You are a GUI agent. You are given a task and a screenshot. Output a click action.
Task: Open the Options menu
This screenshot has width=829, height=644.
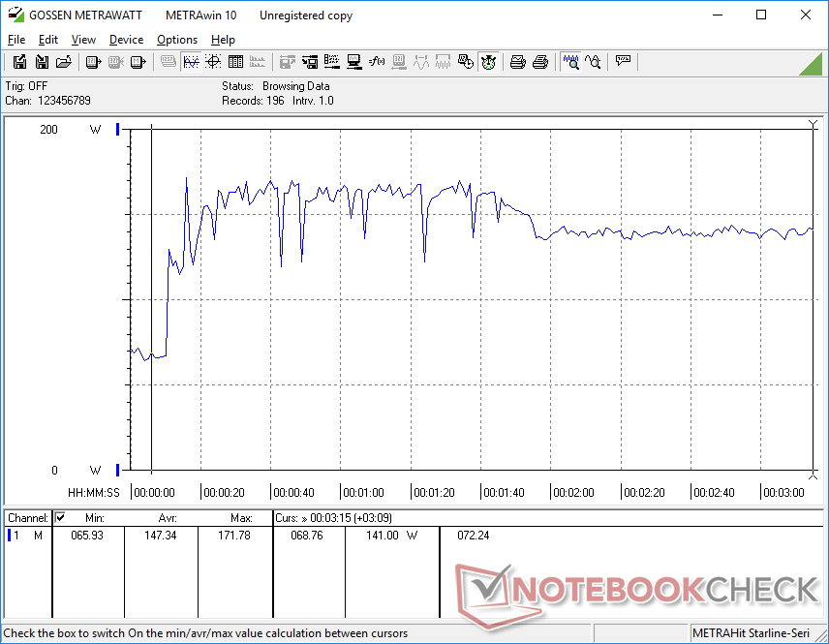coord(177,40)
